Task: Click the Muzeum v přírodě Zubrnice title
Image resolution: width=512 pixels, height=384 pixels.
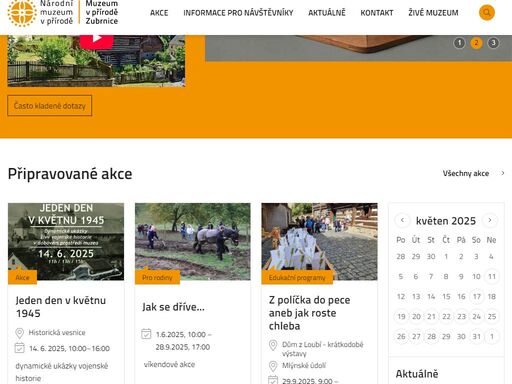Action: click(102, 12)
